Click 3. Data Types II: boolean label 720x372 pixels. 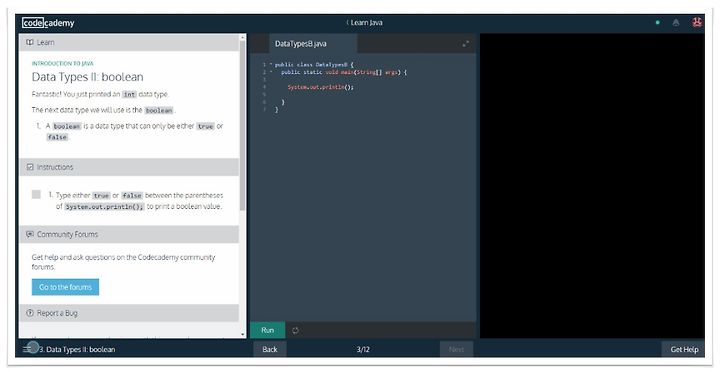(77, 349)
